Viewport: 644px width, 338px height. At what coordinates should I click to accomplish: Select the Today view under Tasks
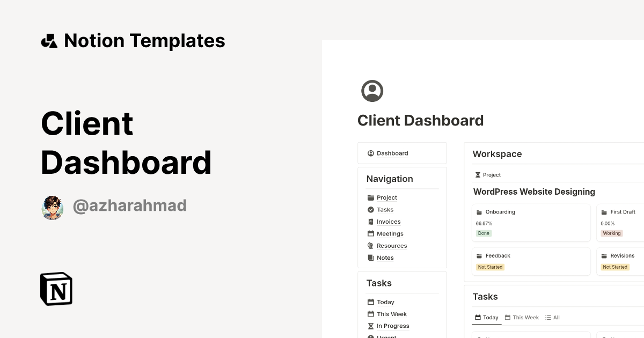486,317
